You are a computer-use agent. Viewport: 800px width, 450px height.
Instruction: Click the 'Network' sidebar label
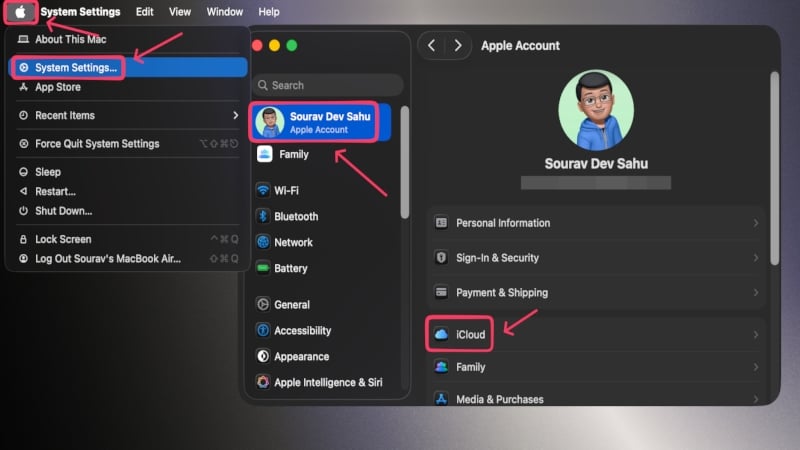[293, 242]
